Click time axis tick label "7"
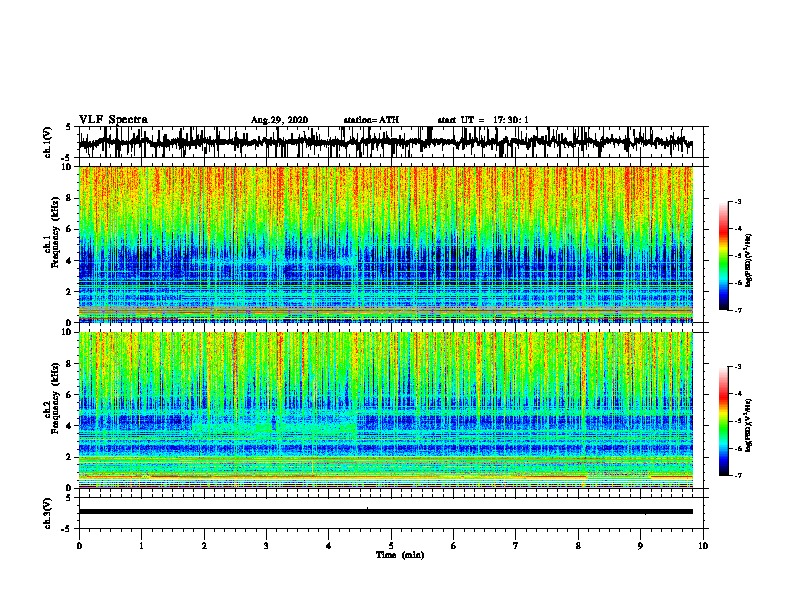 (x=516, y=546)
